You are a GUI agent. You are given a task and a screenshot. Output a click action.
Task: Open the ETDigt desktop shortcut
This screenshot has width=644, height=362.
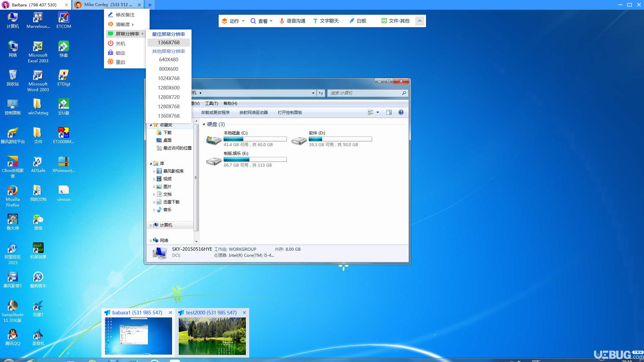click(x=64, y=78)
